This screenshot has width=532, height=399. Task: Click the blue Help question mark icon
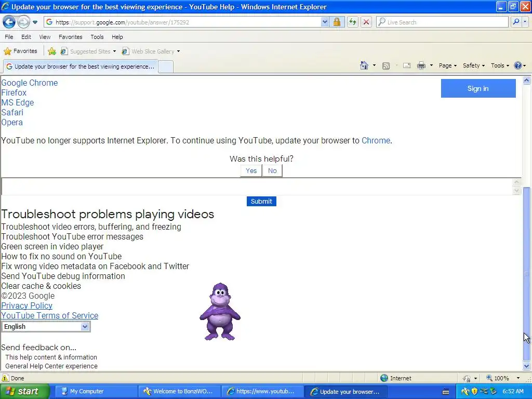(x=518, y=65)
